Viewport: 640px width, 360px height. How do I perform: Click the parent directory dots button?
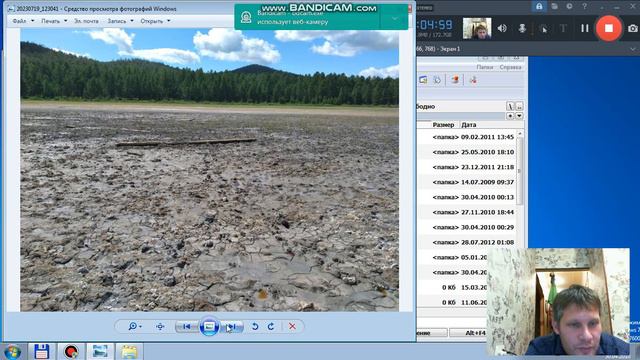[519, 106]
